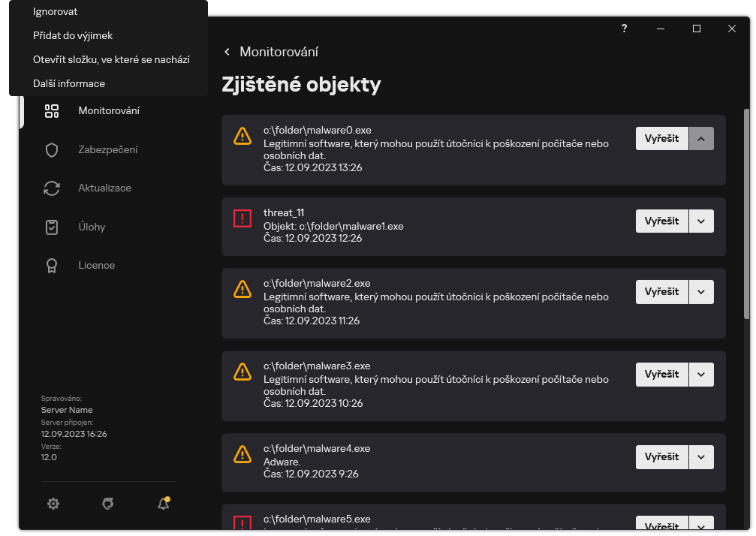Collapse the malware0.exe details chevron
Viewport: 756px width, 536px height.
point(701,138)
